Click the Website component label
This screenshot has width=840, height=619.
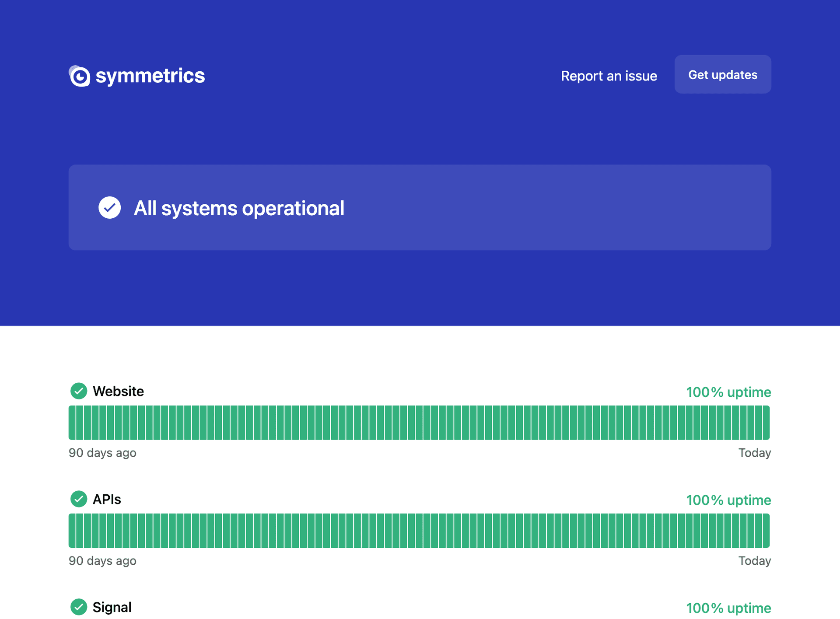click(x=118, y=391)
